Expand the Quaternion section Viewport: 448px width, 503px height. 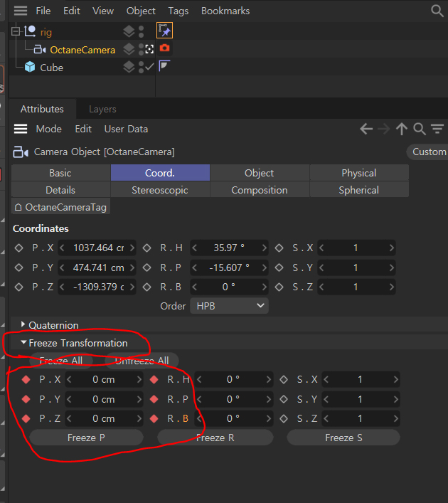click(x=23, y=324)
